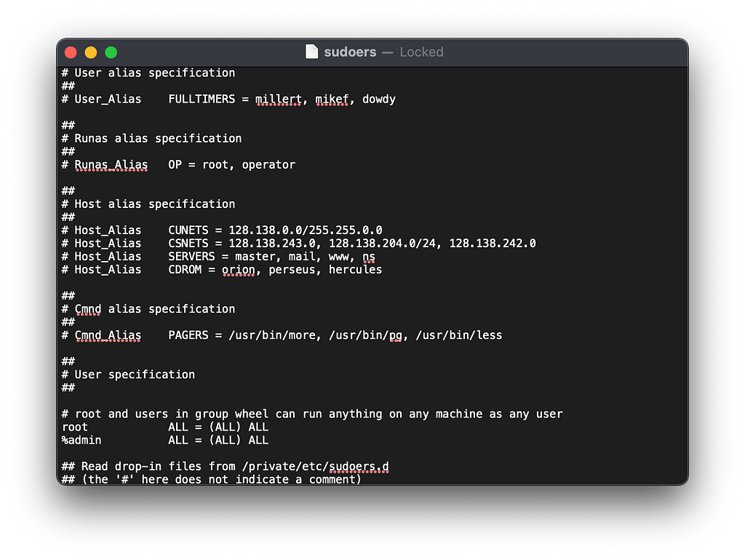The width and height of the screenshot is (745, 560).
Task: Place cursor on the root ALL line
Action: point(165,426)
